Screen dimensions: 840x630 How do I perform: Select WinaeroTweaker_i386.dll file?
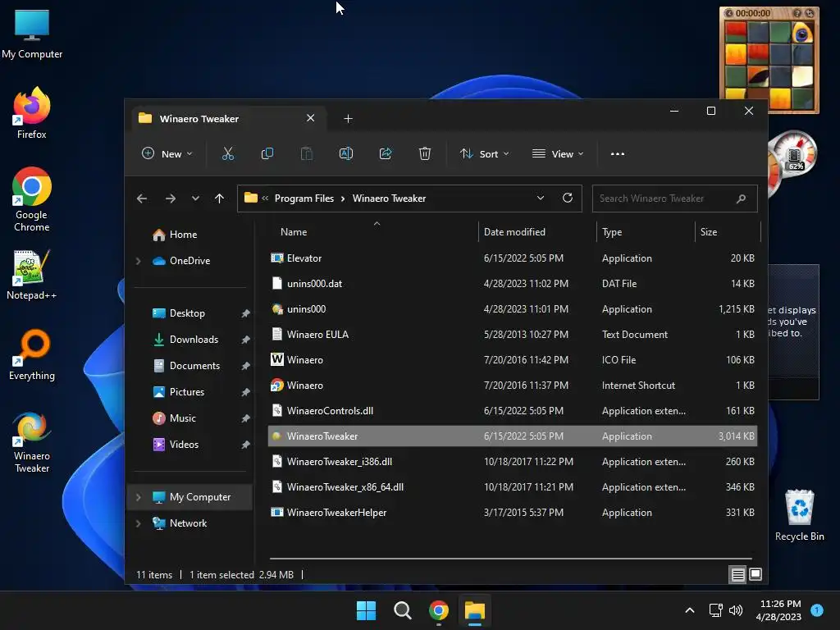(x=512, y=462)
